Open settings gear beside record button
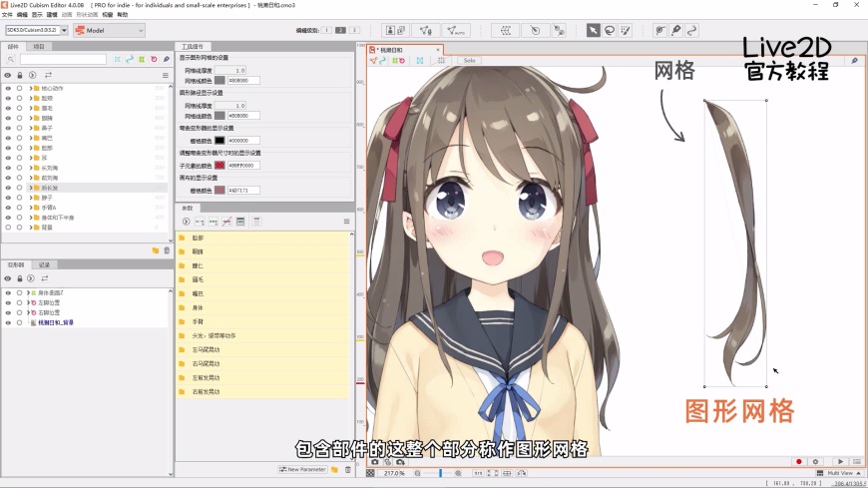The image size is (868, 488). (815, 461)
